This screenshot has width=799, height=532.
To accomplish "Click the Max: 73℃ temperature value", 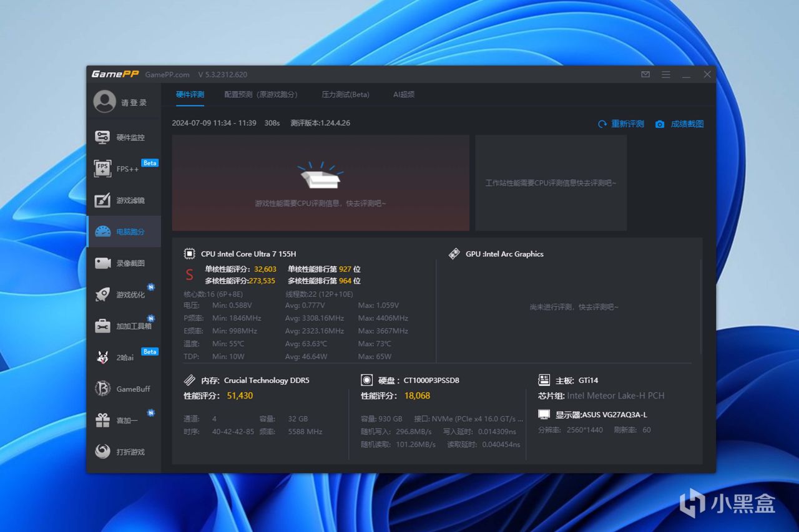I will 375,344.
